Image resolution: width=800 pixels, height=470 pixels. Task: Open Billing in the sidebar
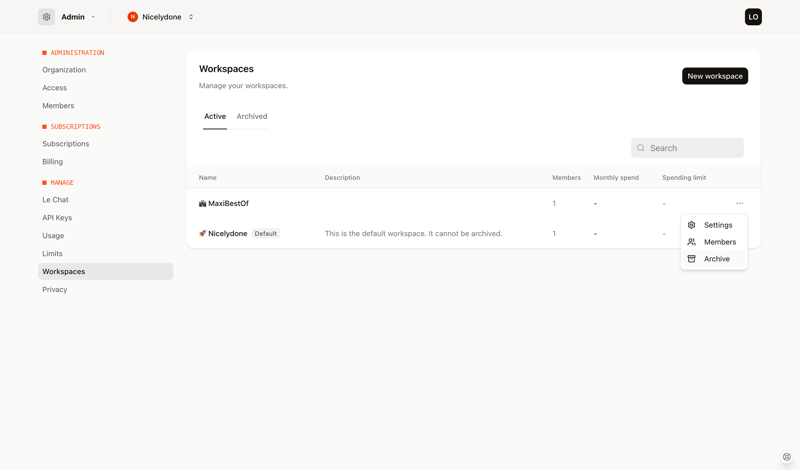[x=53, y=162]
